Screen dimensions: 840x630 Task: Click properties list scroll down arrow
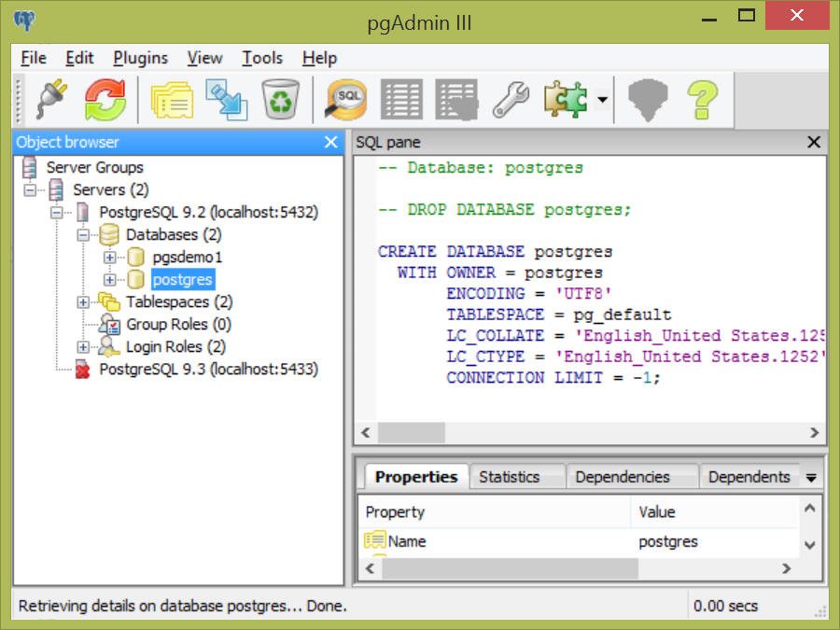[x=810, y=545]
